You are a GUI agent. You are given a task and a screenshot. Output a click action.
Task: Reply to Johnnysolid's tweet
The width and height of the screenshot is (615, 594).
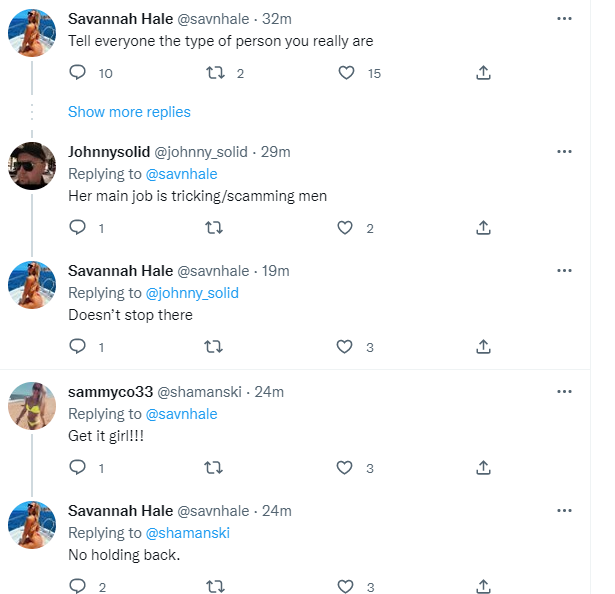point(79,228)
